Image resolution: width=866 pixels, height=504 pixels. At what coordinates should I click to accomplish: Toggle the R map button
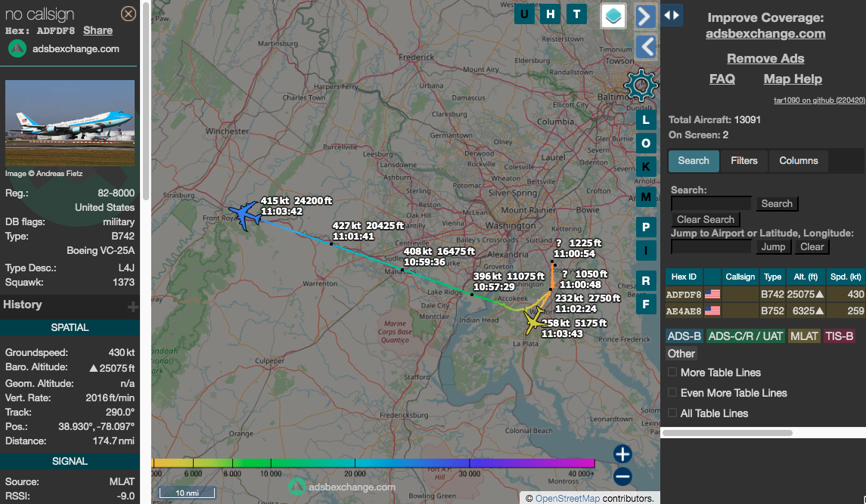646,281
